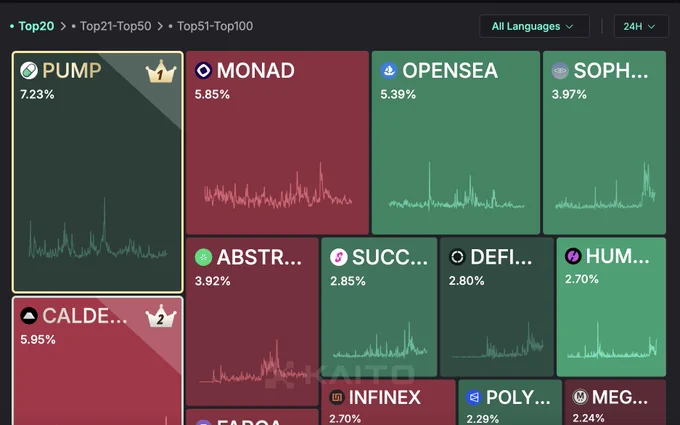Click the silver crown rank 2 badge
This screenshot has height=425, width=680.
coord(161,316)
